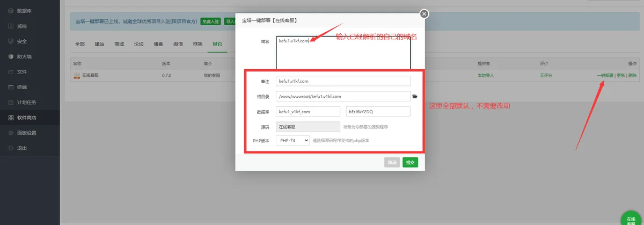This screenshot has width=644, height=225.
Task: Close the one-click deploy dialog
Action: (x=424, y=14)
